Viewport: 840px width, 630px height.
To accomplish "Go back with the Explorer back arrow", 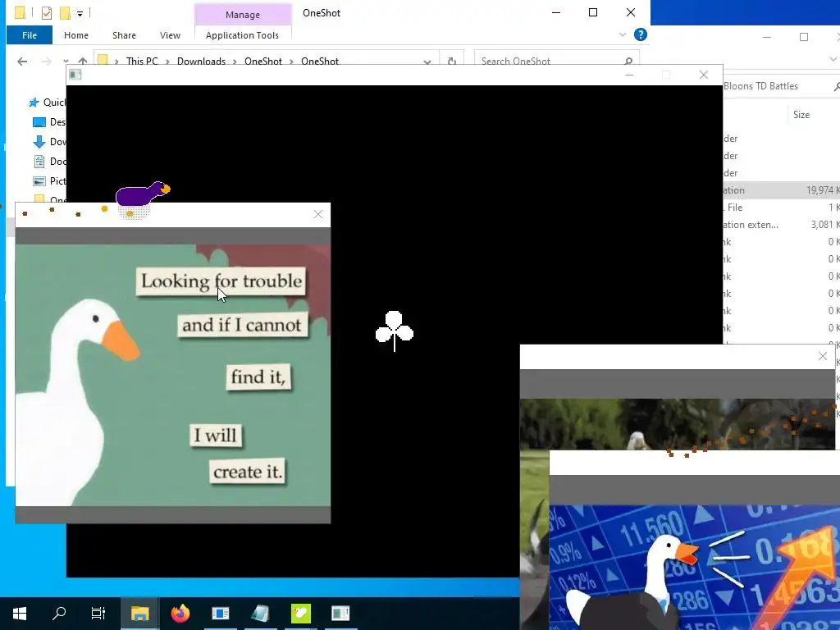I will [x=22, y=61].
